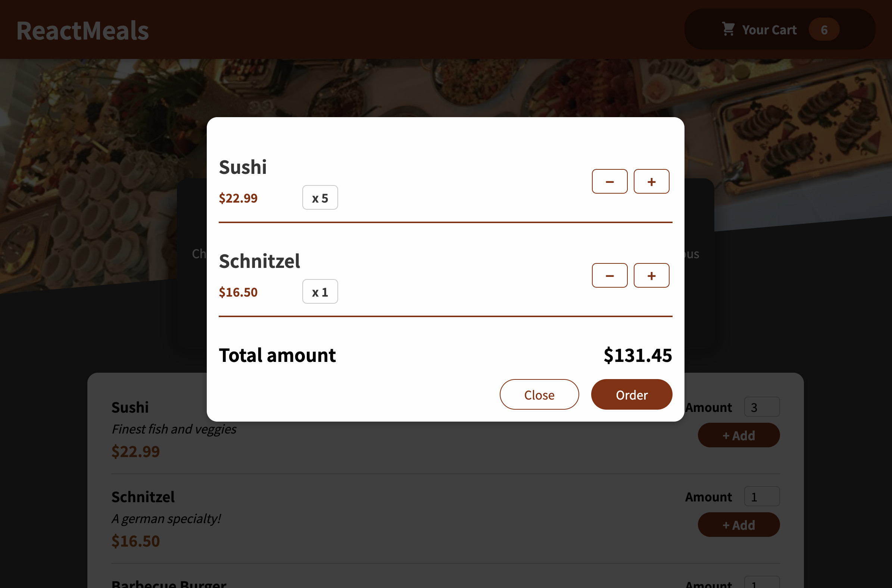This screenshot has height=588, width=892.
Task: Decrease Schnitzel quantity with the minus button
Action: [x=609, y=275]
